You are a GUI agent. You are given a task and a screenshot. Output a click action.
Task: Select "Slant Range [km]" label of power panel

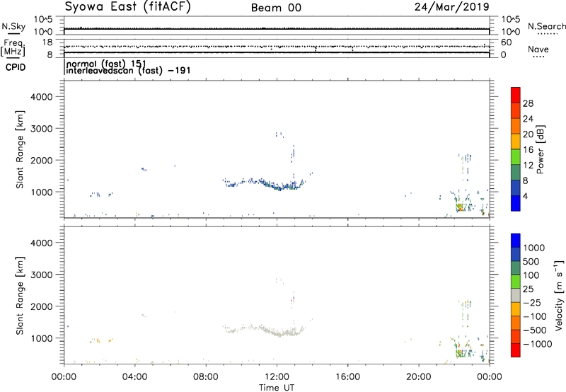(20, 149)
